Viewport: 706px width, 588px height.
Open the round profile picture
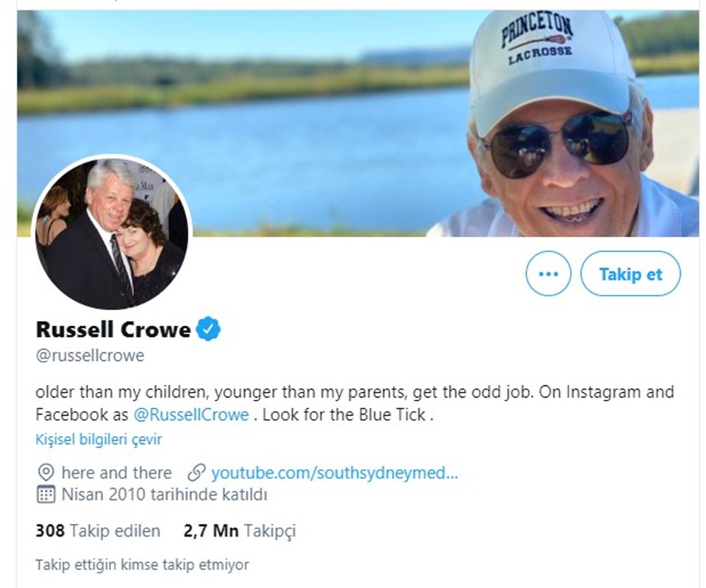point(112,232)
